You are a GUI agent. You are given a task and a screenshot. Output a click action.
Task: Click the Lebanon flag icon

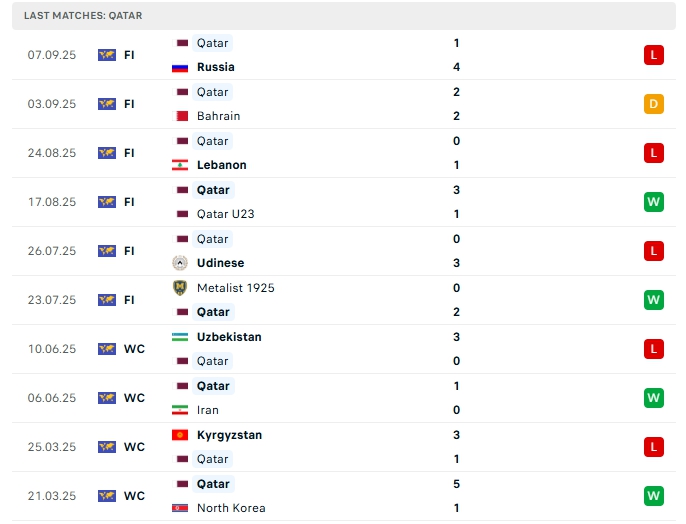pyautogui.click(x=181, y=165)
